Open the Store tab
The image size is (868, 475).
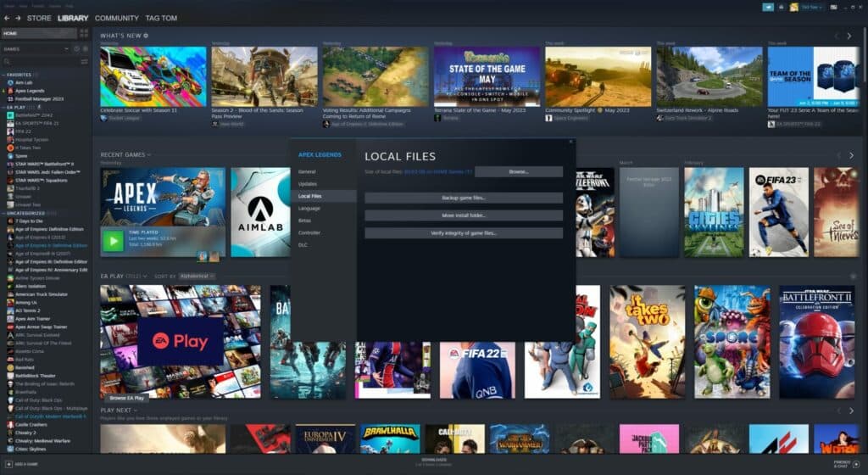pyautogui.click(x=39, y=18)
